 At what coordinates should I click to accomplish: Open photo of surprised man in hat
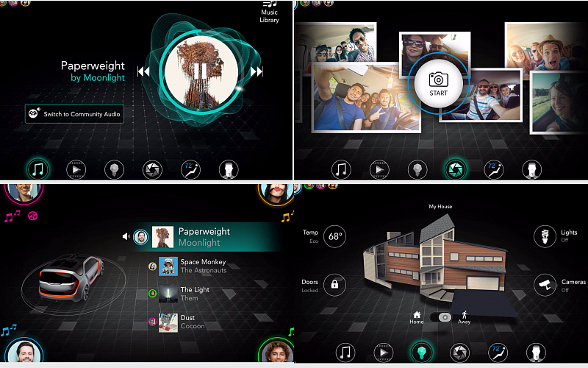(548, 47)
